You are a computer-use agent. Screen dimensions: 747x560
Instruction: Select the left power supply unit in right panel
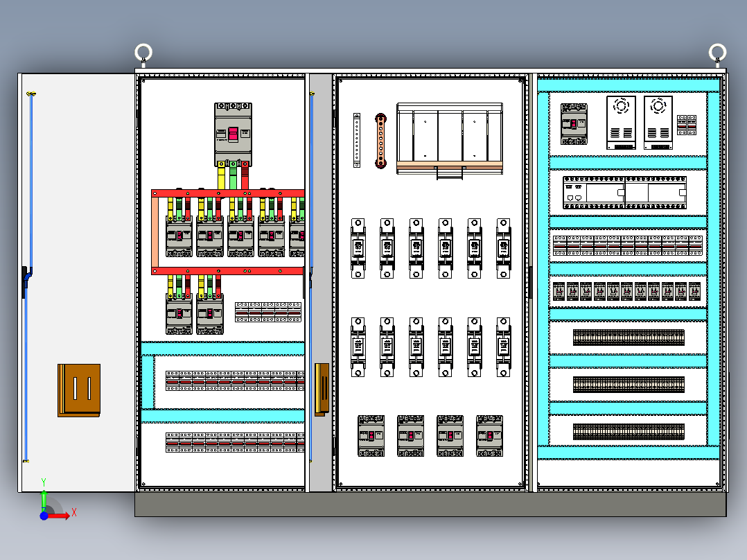pos(621,123)
